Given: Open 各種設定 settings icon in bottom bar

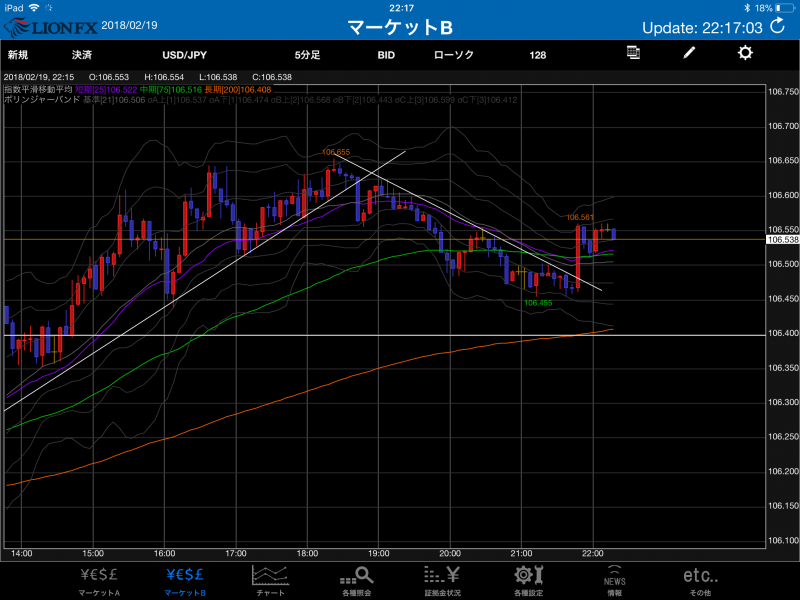Looking at the screenshot, I should point(528,579).
